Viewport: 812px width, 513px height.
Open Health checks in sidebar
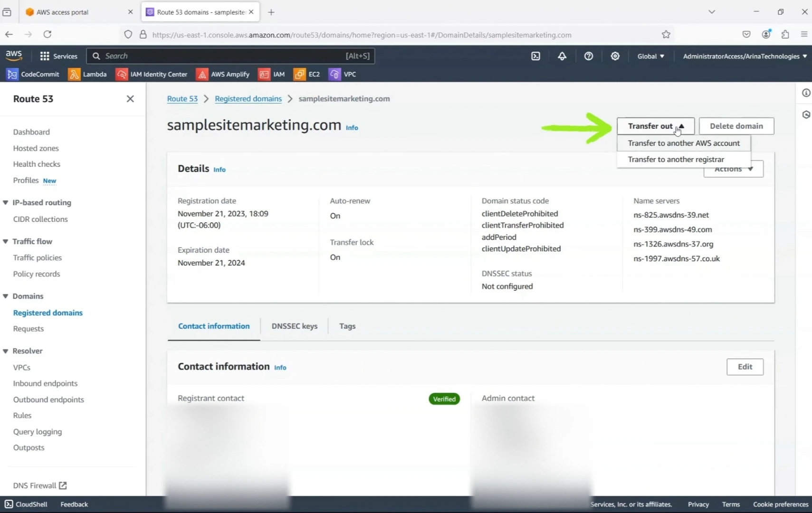click(37, 164)
